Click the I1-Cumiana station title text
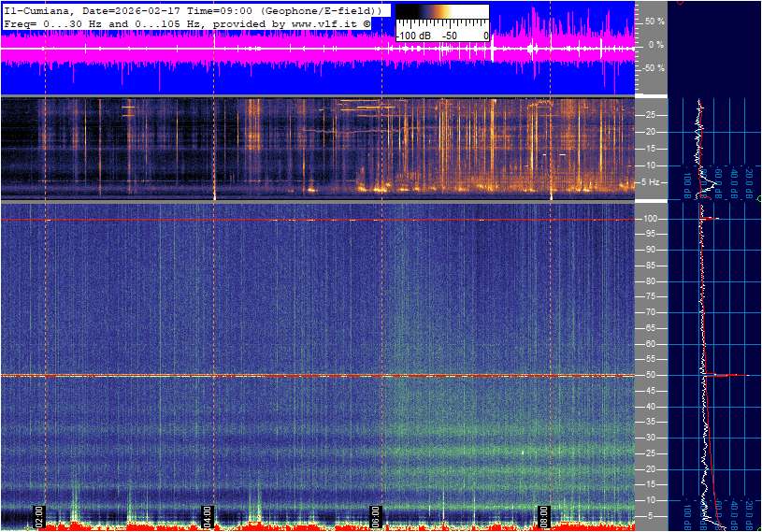 tap(36, 9)
